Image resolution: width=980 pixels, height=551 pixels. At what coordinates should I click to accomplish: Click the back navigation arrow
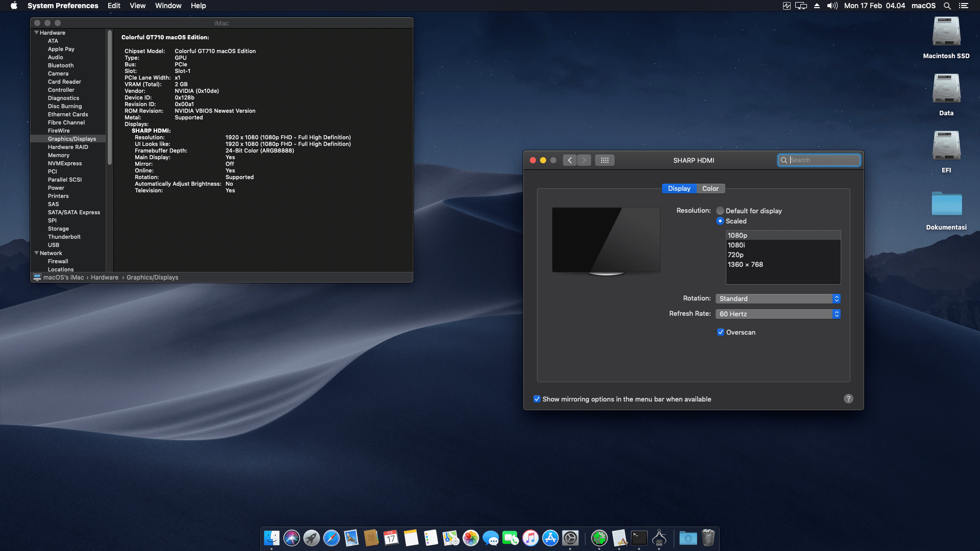570,160
